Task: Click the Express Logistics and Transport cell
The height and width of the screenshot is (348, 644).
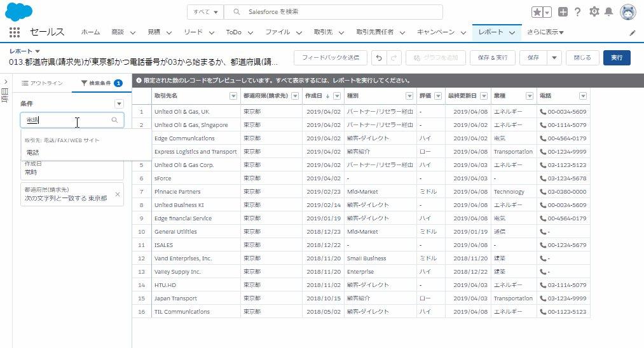Action: 196,151
